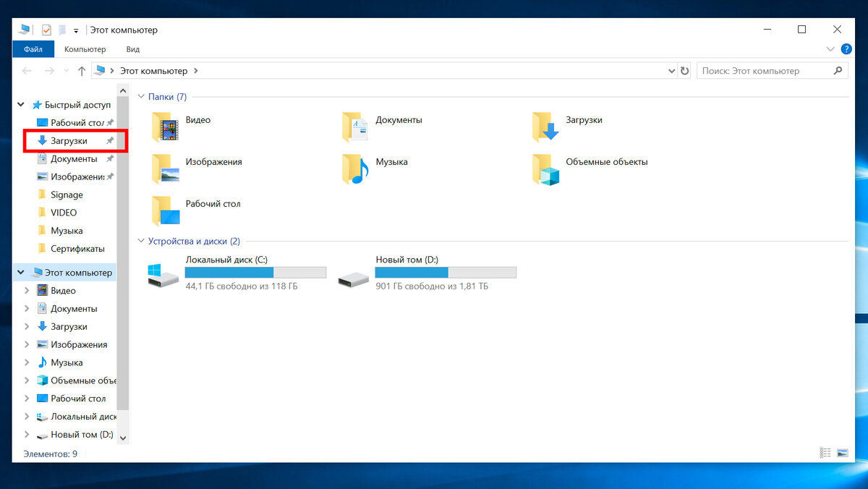Screen dimensions: 868x489
Task: Expand the ribbon with the chevron
Action: 830,49
